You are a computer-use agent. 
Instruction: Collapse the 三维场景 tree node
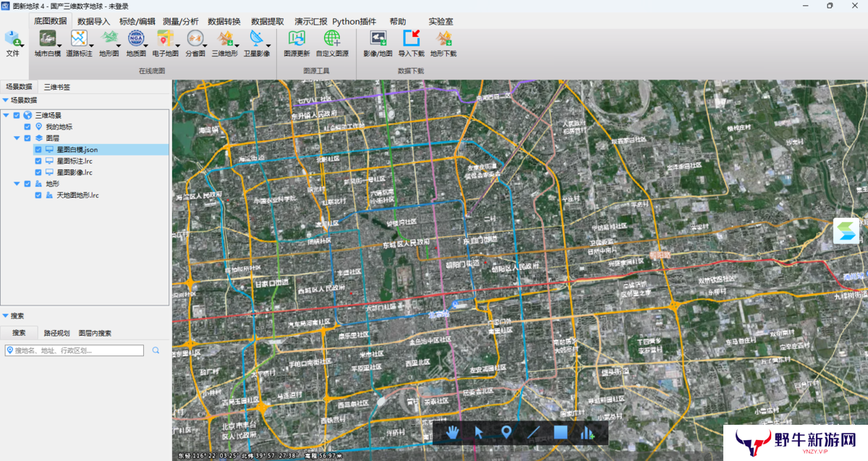point(7,115)
